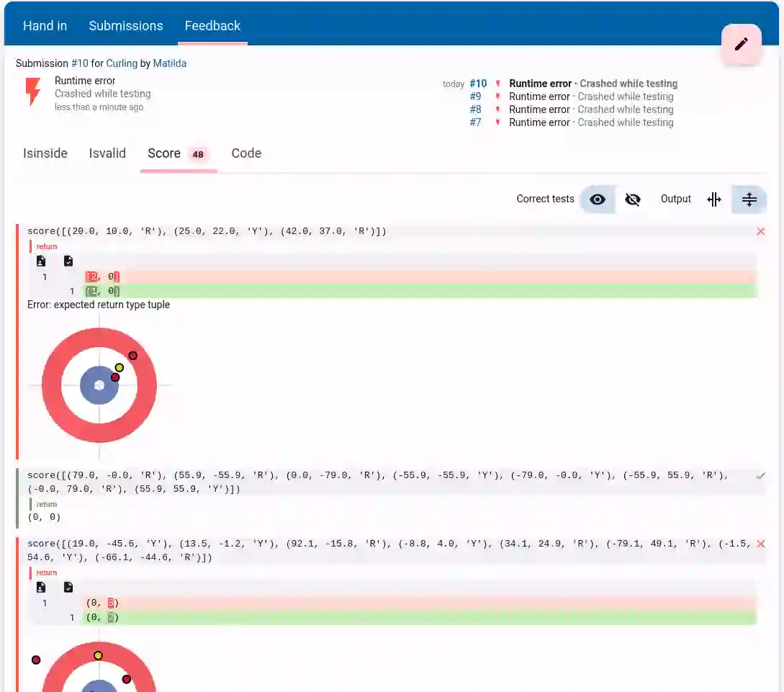Switch output to side-by-side split view
The width and height of the screenshot is (784, 692).
point(714,199)
